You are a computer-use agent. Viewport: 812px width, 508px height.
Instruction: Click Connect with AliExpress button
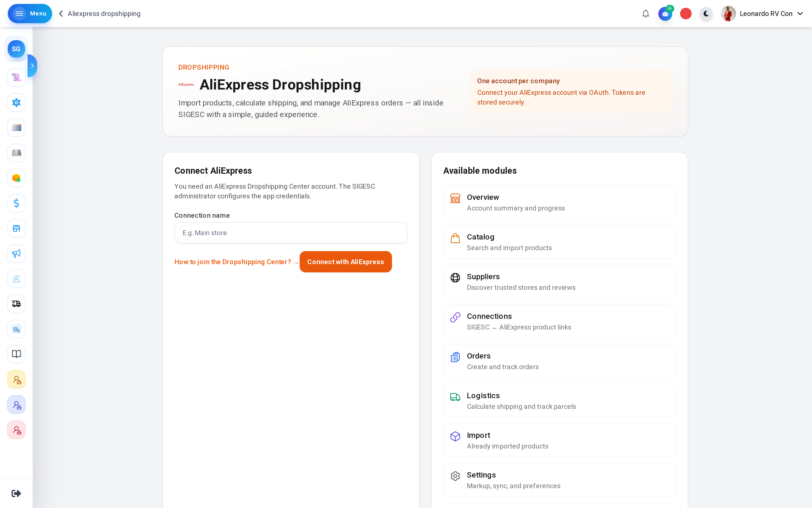346,262
